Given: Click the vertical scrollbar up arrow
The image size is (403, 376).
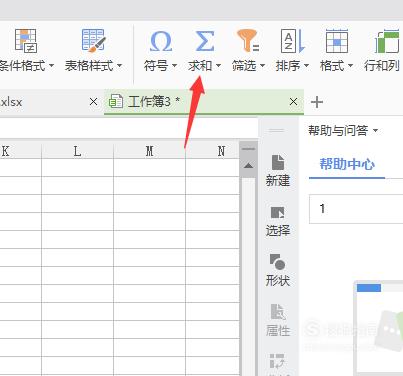Looking at the screenshot, I should 248,165.
